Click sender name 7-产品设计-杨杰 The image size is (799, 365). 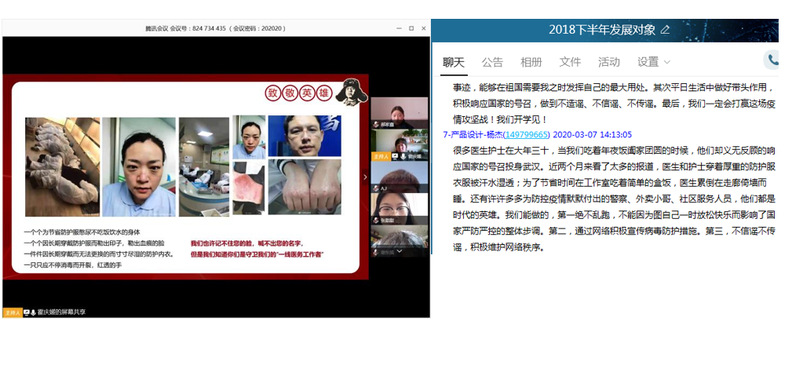[x=472, y=135]
